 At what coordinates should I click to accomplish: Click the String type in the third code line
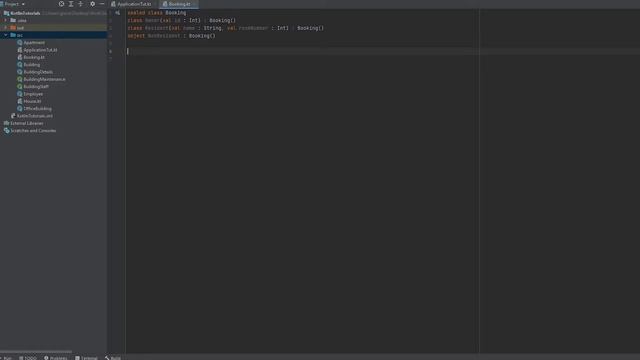coord(212,28)
